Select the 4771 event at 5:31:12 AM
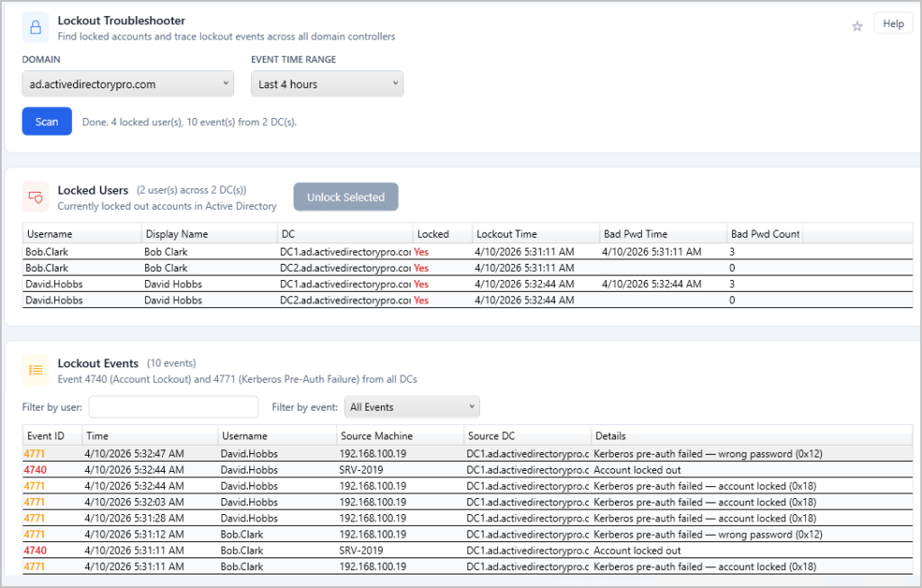 [x=467, y=535]
